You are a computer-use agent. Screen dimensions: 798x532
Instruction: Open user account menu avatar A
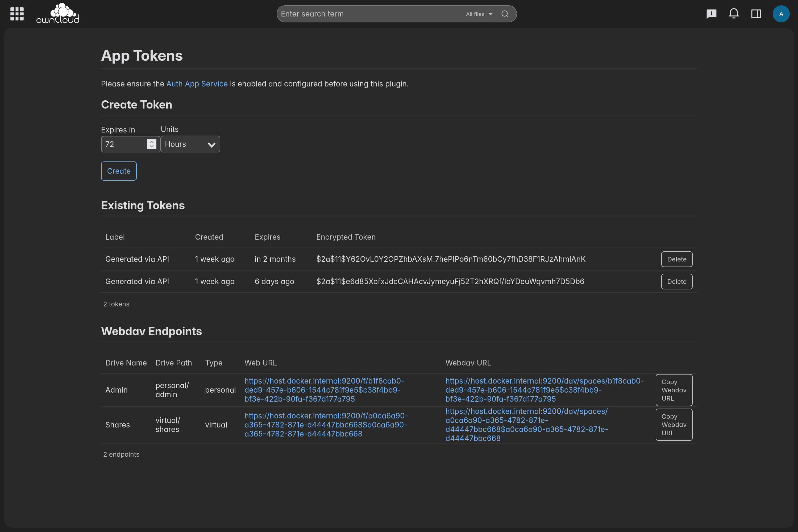pos(781,14)
